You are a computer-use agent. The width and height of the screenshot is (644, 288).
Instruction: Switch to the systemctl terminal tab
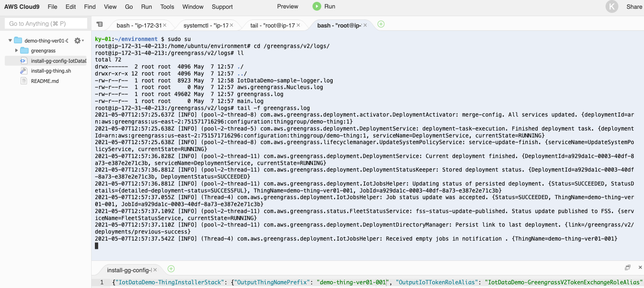(x=206, y=25)
